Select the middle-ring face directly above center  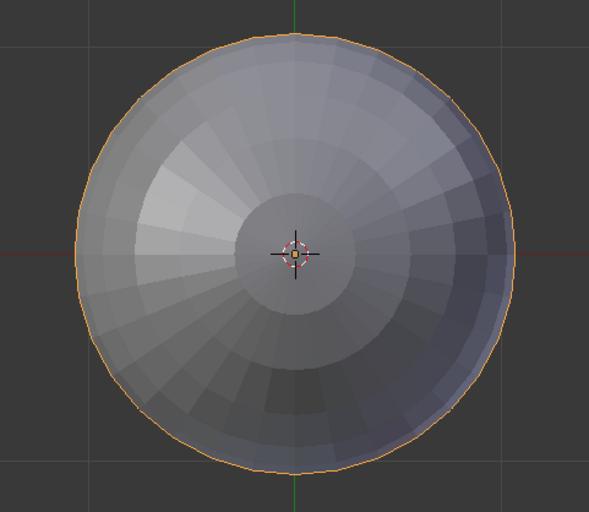[x=295, y=166]
